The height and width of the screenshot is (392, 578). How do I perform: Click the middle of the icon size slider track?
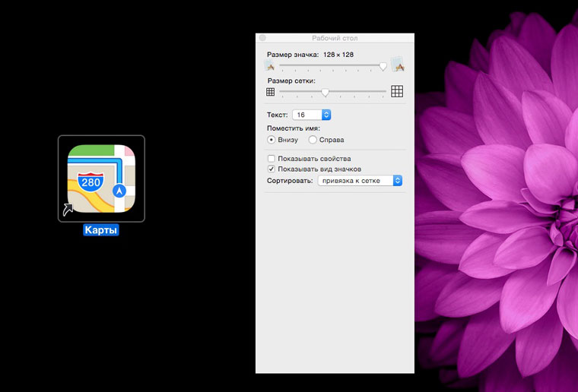pos(332,66)
